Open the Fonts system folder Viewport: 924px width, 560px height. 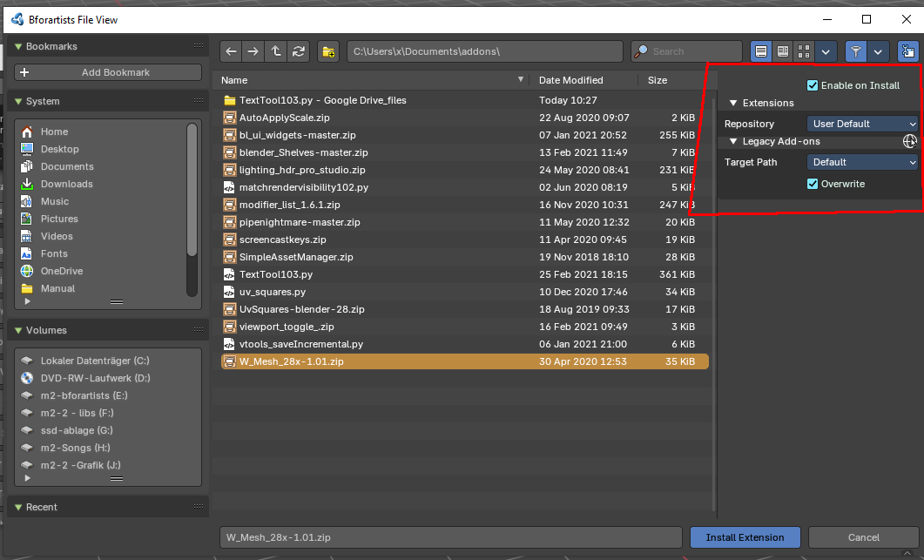tap(54, 253)
